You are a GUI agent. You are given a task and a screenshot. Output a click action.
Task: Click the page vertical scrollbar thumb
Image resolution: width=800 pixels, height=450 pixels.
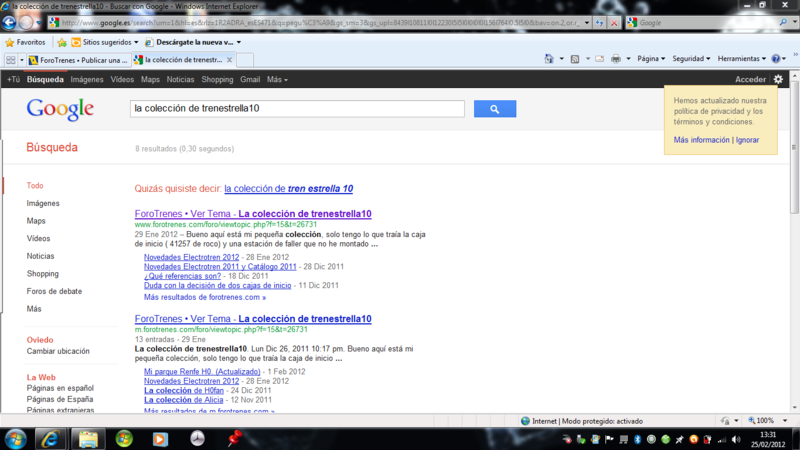point(794,148)
